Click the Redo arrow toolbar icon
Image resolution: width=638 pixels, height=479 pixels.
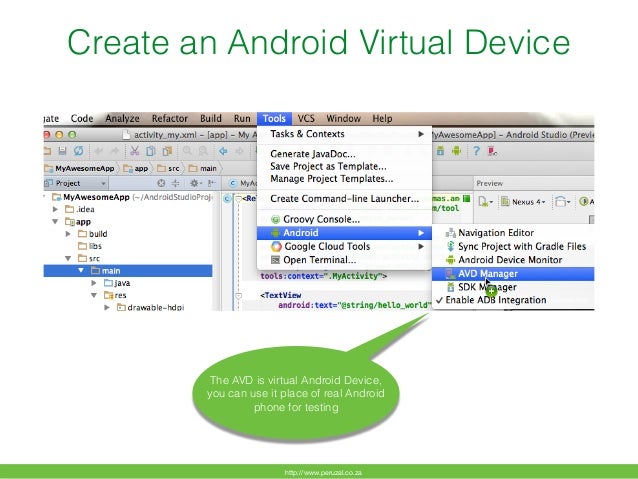(x=115, y=151)
